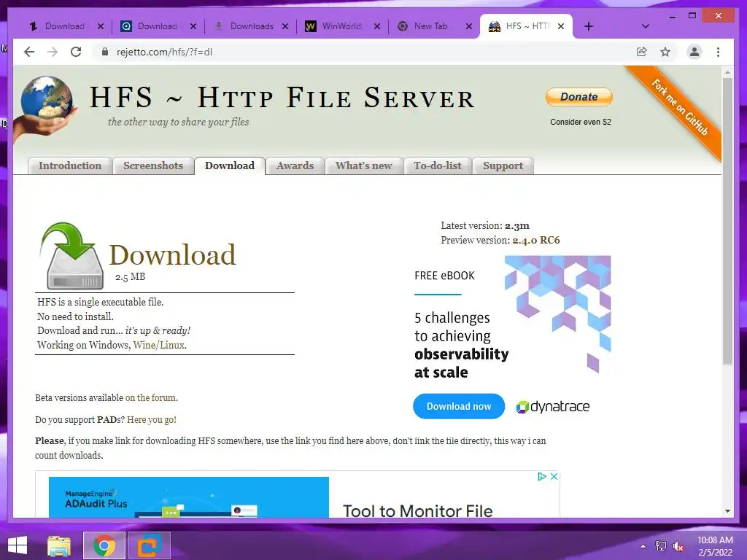This screenshot has width=747, height=560.
Task: Click the AdChoices triangle icon
Action: [542, 476]
